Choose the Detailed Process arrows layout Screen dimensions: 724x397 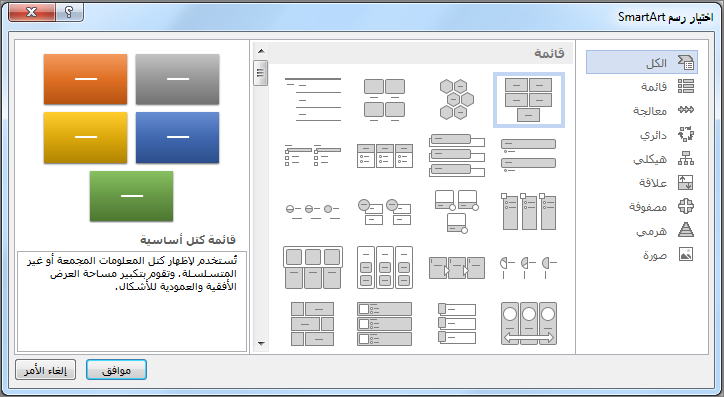457,268
